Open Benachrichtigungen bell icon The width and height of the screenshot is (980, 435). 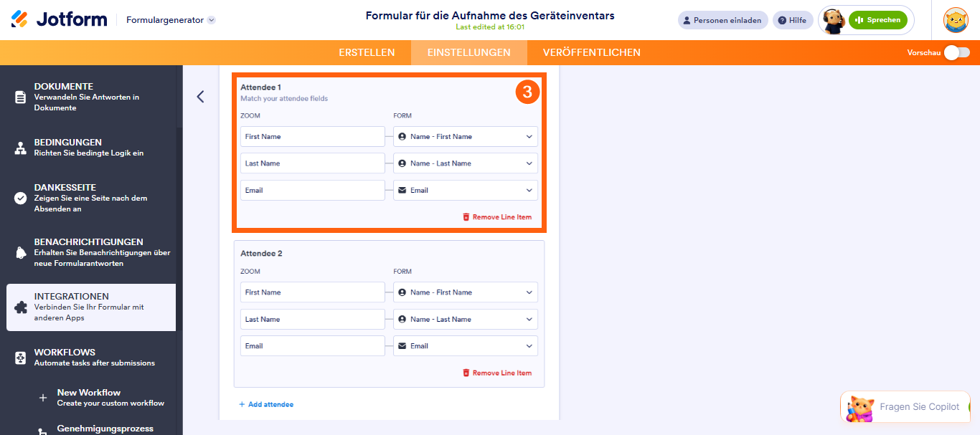coord(21,252)
